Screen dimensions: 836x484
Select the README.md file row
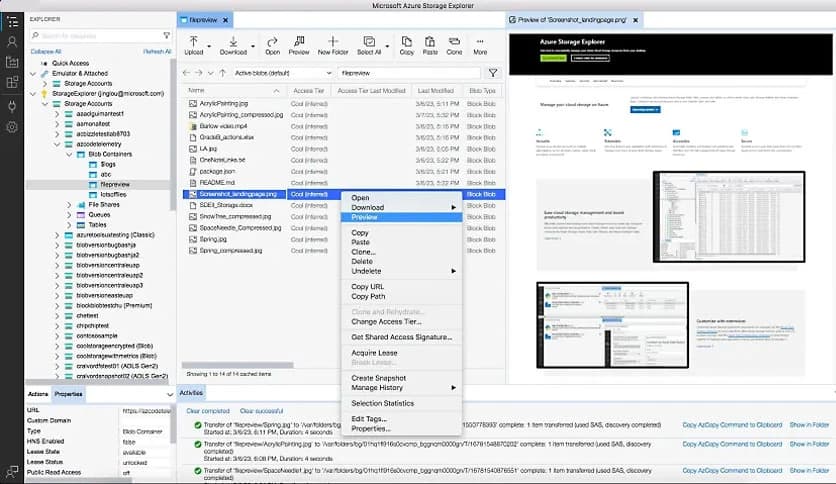coord(343,183)
